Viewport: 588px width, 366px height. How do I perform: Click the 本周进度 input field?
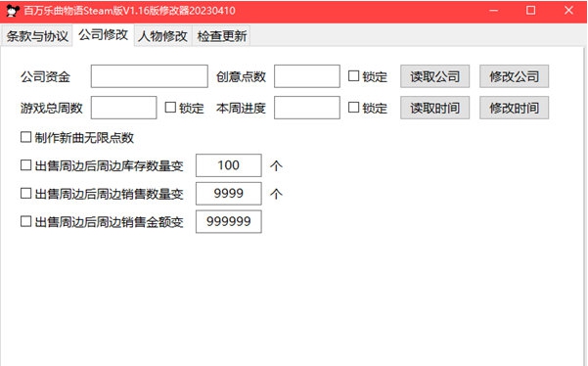(x=307, y=108)
